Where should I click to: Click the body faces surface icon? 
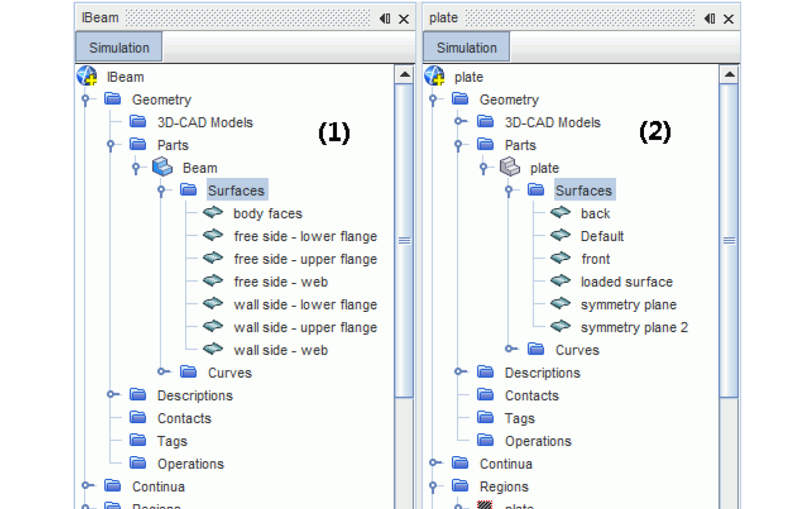[213, 213]
